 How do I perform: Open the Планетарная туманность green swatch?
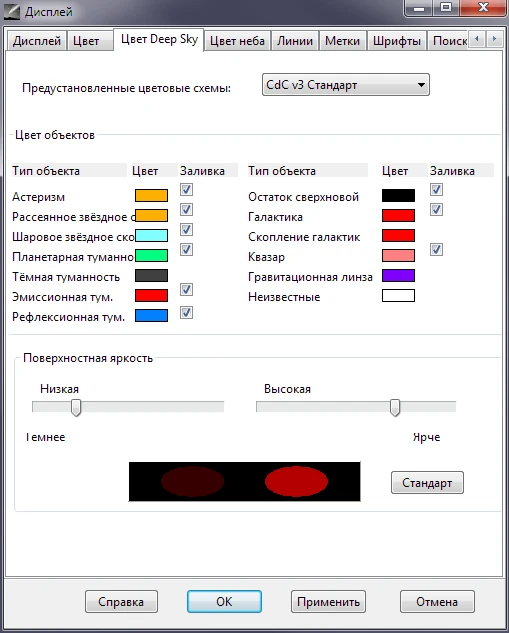click(151, 256)
